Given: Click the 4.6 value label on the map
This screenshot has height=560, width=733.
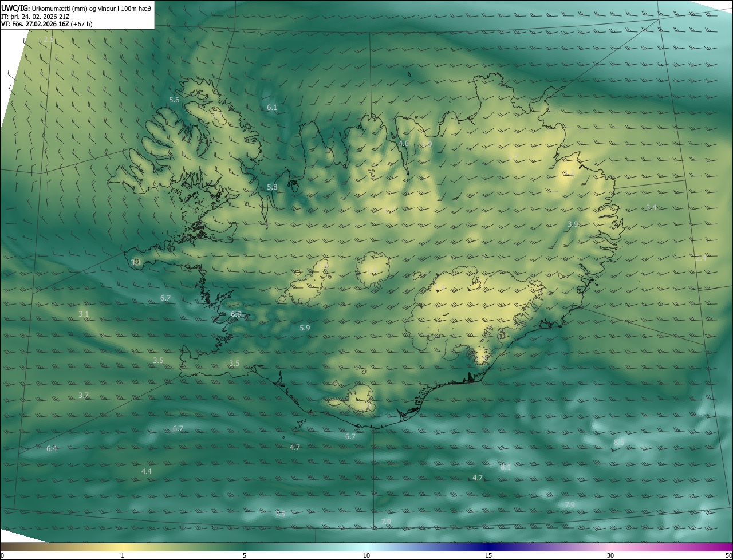Looking at the screenshot, I should (403, 144).
